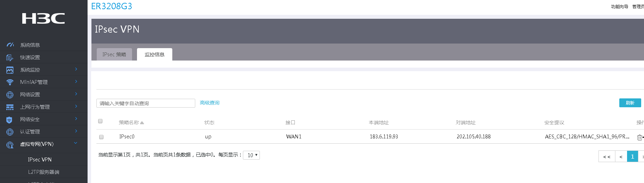Open the rows-per-page dropdown showing 10
The width and height of the screenshot is (644, 183).
(251, 155)
